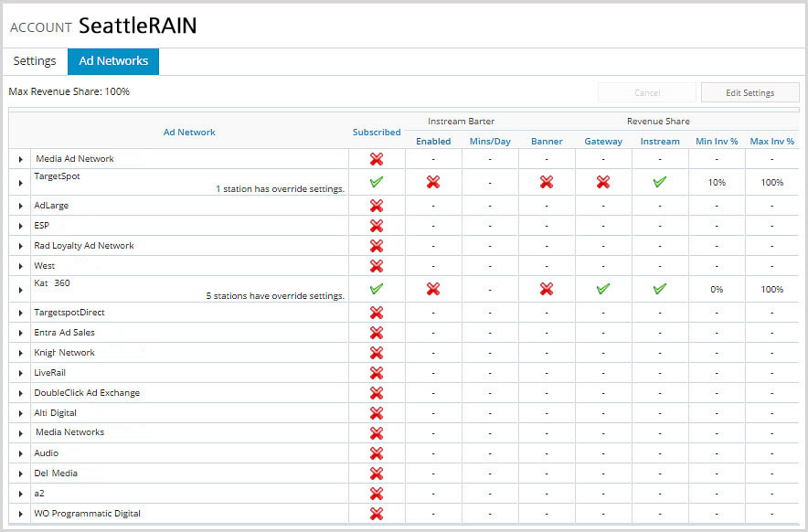808x532 pixels.
Task: Toggle the Kat 360 Subscribed checkmark
Action: pyautogui.click(x=376, y=289)
